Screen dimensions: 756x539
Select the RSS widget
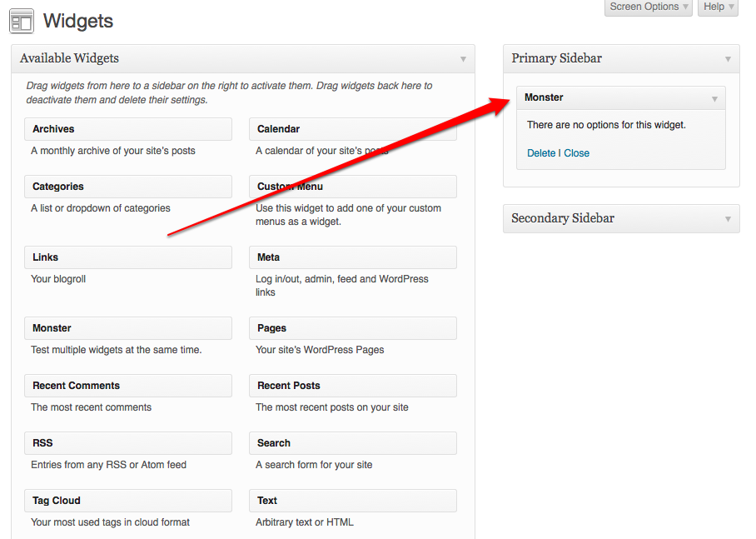[128, 443]
